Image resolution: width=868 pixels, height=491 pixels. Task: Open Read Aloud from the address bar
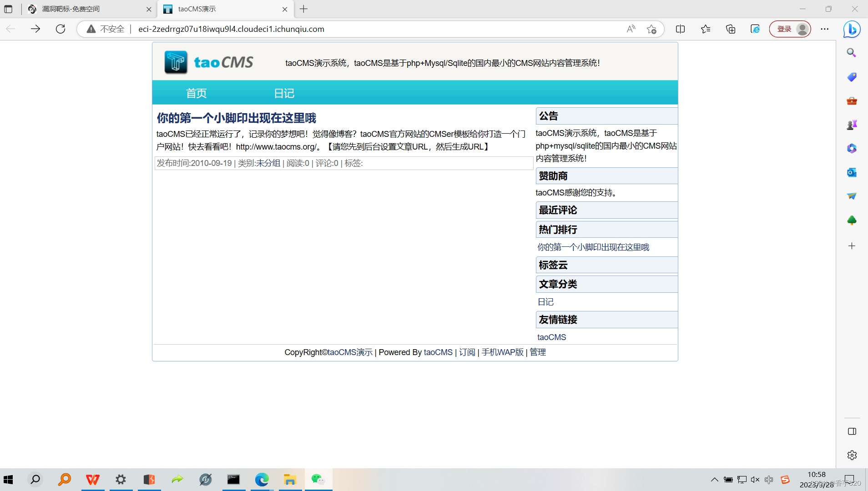tap(631, 29)
